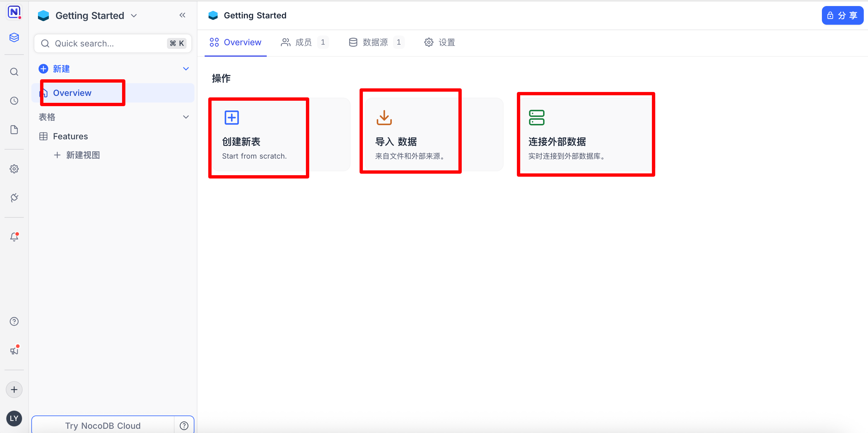Viewport: 868px width, 433px height.
Task: Click the search magnifier in mini sidebar
Action: (x=14, y=72)
